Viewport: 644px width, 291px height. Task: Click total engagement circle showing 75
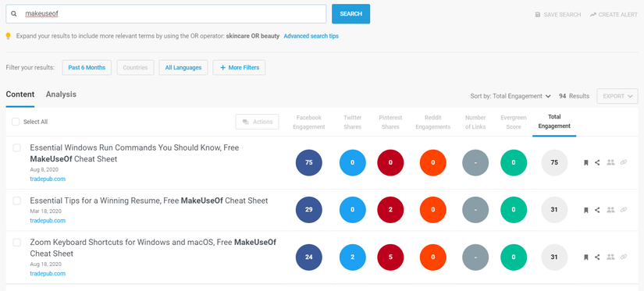pos(554,162)
